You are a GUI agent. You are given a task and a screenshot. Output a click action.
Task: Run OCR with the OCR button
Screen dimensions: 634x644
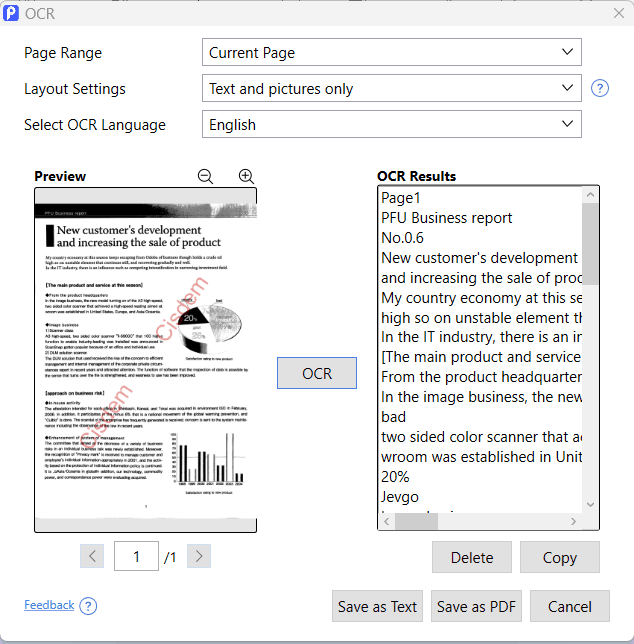tap(317, 373)
